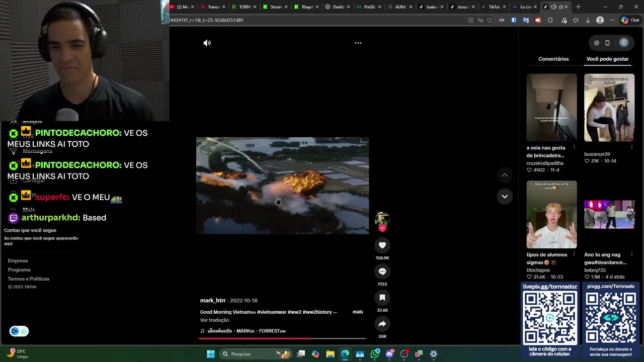Open Task View taskbar icon
Image resolution: width=644 pixels, height=362 pixels.
coord(301,354)
